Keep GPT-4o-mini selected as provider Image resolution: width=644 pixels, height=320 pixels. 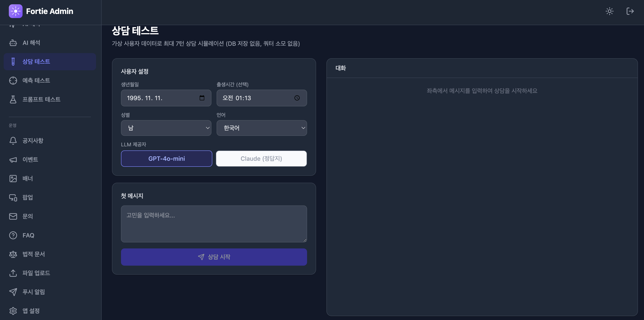pos(167,159)
